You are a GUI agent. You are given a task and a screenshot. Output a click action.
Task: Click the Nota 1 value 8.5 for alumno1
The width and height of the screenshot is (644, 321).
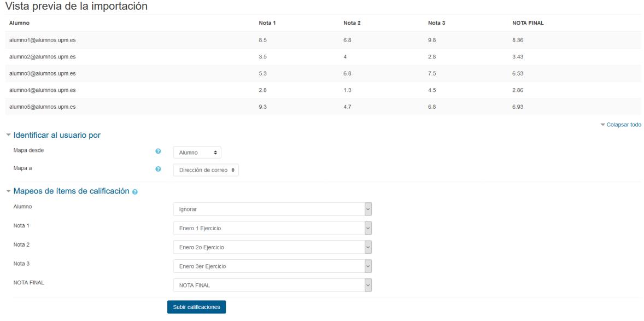pyautogui.click(x=263, y=40)
